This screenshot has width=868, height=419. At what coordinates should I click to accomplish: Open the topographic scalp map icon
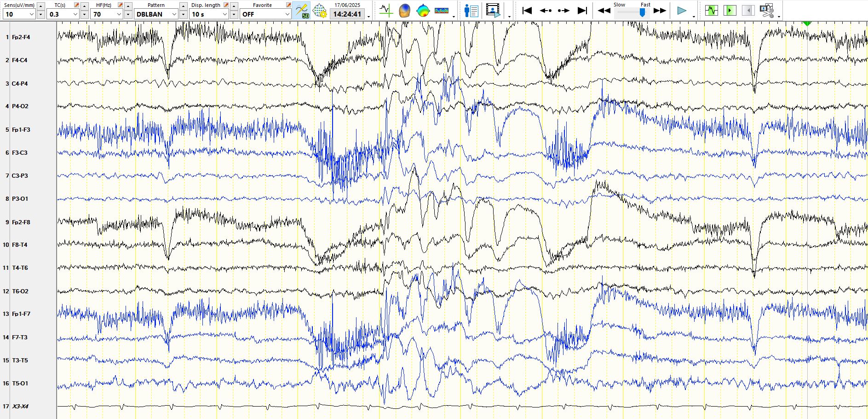coord(423,10)
